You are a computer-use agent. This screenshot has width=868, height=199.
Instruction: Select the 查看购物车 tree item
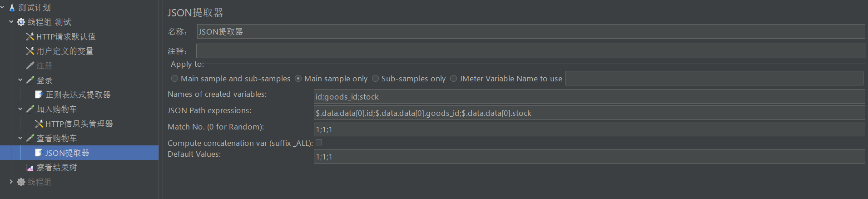(56, 138)
